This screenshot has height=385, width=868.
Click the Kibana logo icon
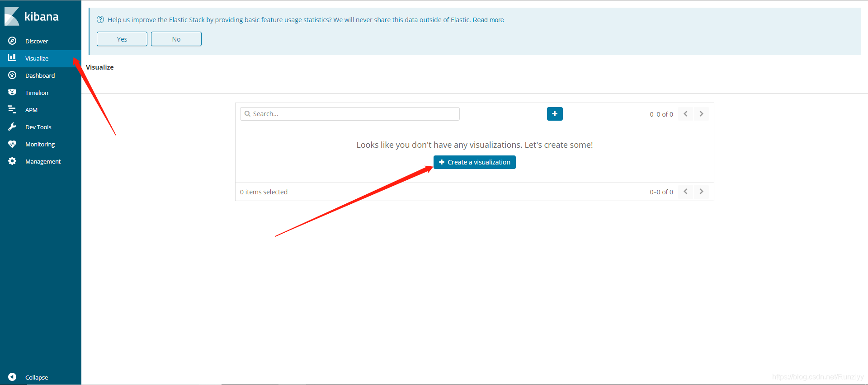[x=12, y=16]
